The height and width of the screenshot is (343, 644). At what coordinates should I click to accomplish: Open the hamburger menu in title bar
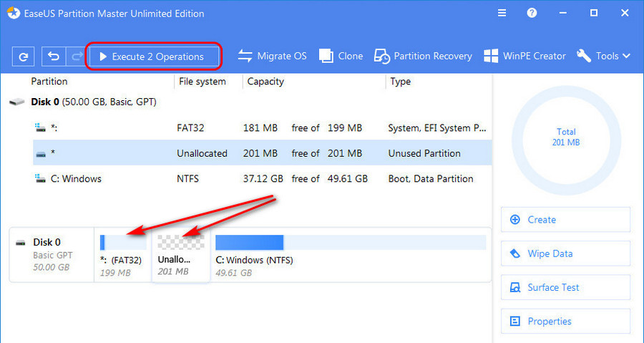(x=502, y=13)
